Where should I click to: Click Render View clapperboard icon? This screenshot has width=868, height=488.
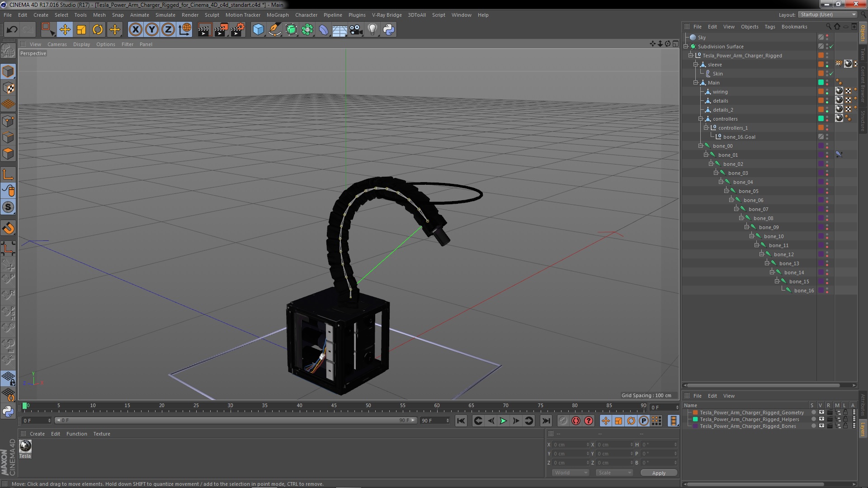[204, 30]
